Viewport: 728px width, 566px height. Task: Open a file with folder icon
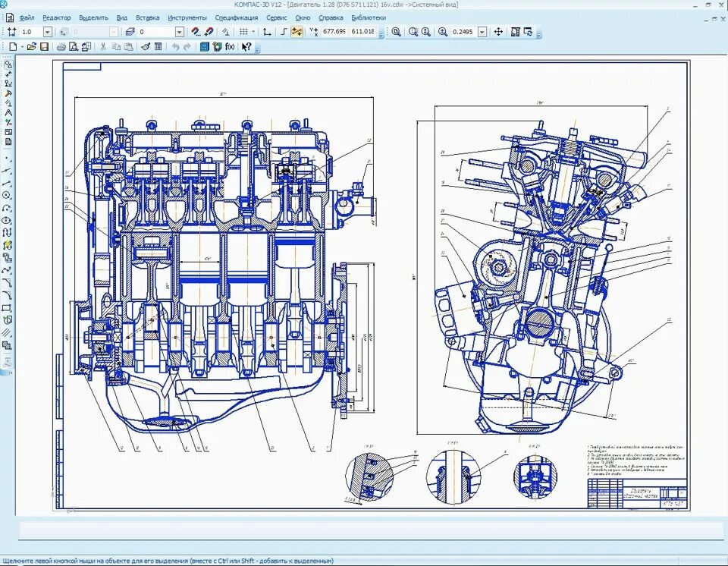[32, 46]
